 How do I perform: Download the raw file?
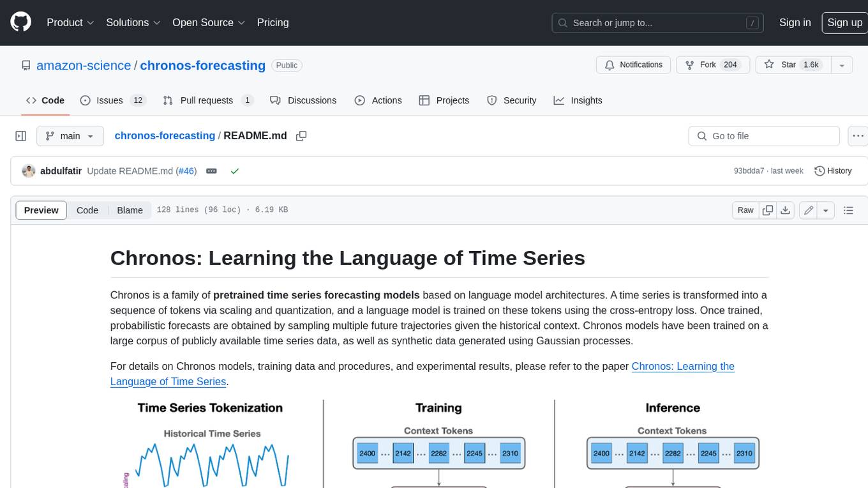(786, 210)
